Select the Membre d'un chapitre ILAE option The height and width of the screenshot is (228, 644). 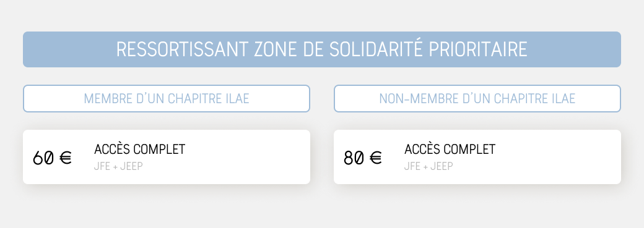tap(167, 98)
